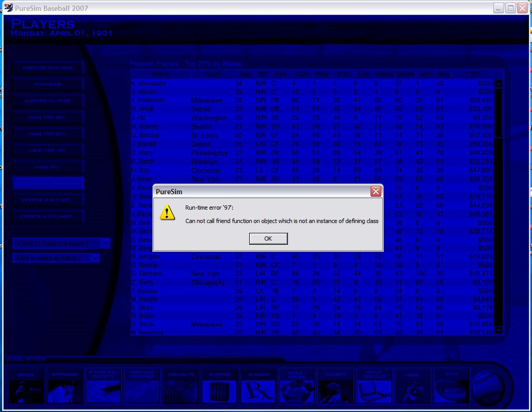This screenshot has width=532, height=412.
Task: Click the player list scrollbar thumb
Action: tap(498, 113)
